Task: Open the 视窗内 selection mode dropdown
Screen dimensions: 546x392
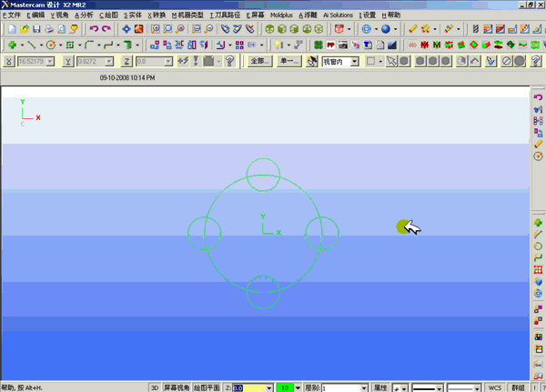Action: 355,62
